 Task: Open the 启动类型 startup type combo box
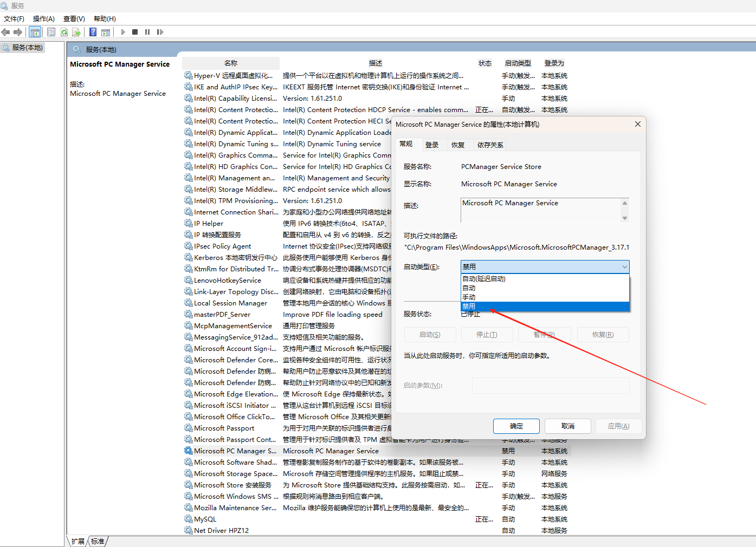[x=545, y=266]
